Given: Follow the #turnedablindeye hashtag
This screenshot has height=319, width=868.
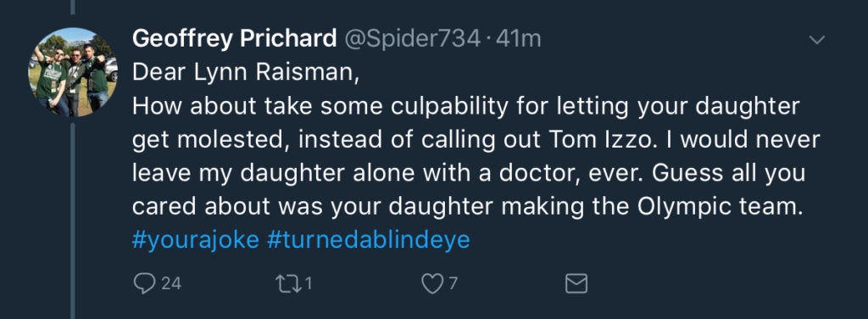Looking at the screenshot, I should coord(368,240).
